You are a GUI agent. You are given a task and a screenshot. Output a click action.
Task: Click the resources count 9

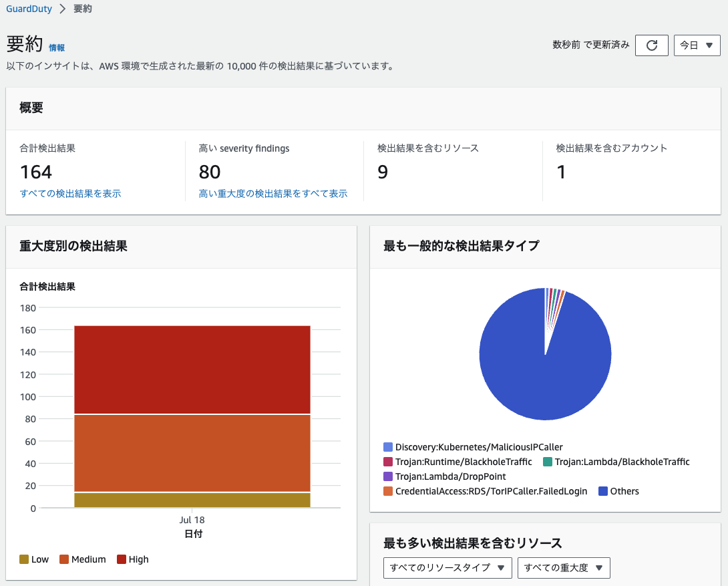(x=383, y=172)
